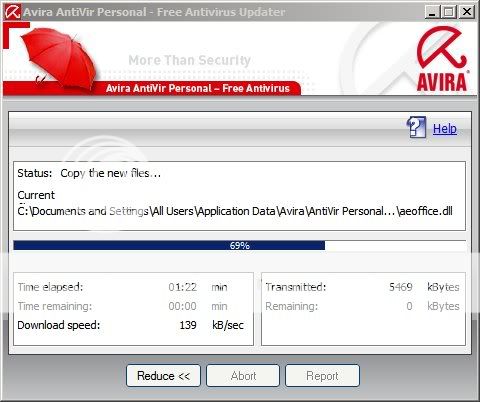Click the help question mark icon

(416, 127)
